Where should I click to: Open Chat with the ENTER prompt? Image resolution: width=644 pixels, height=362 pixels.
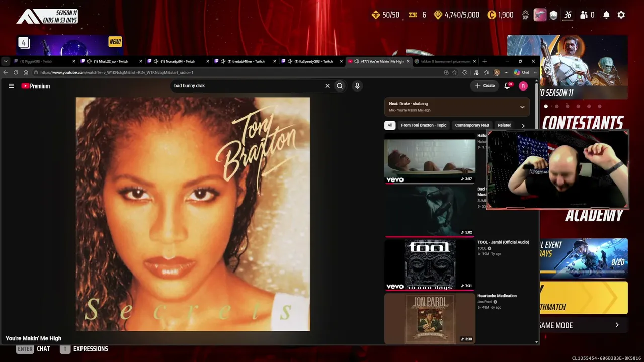click(x=33, y=349)
